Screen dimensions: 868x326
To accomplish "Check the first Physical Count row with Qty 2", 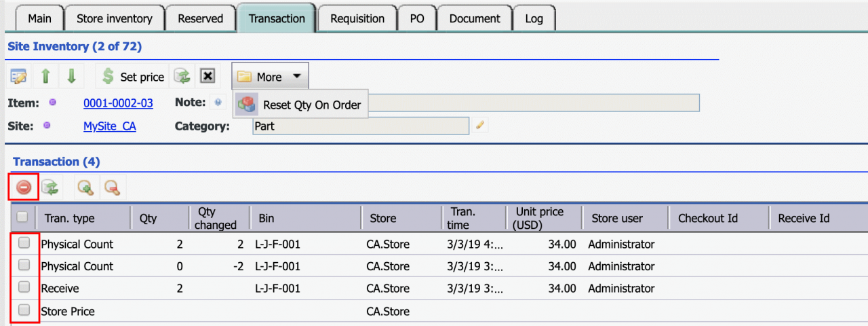I will 24,242.
